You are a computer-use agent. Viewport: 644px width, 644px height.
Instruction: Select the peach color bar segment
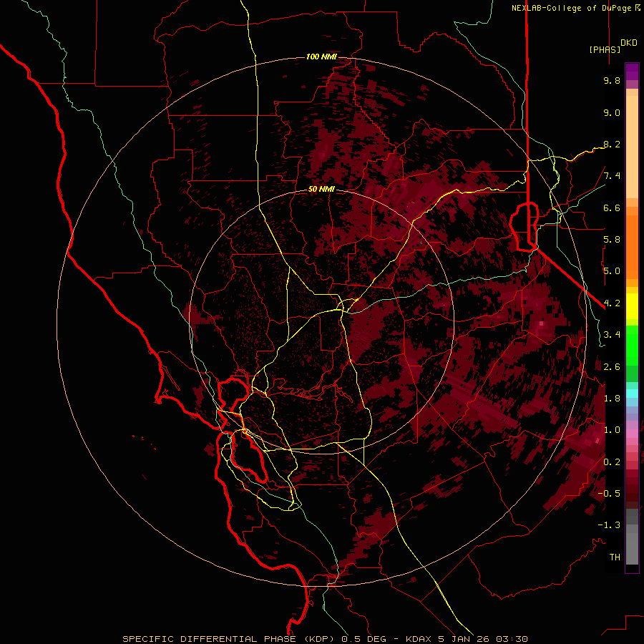click(x=632, y=147)
